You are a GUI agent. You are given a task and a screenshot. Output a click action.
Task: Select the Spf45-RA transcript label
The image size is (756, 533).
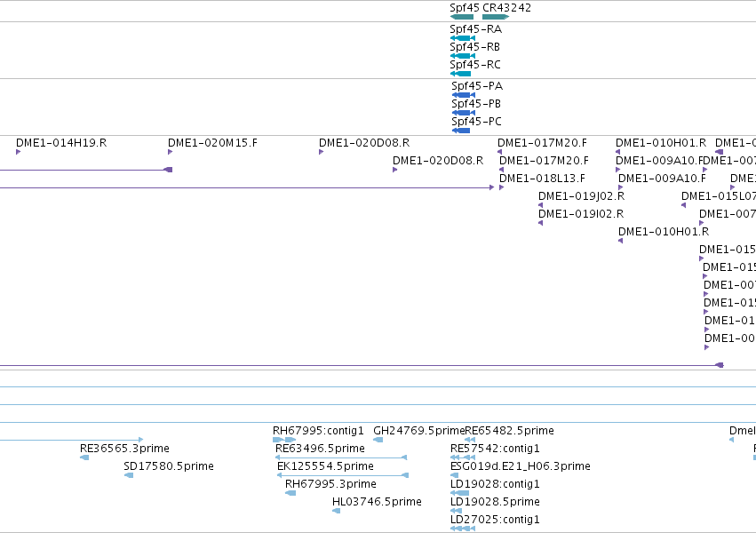click(x=476, y=29)
